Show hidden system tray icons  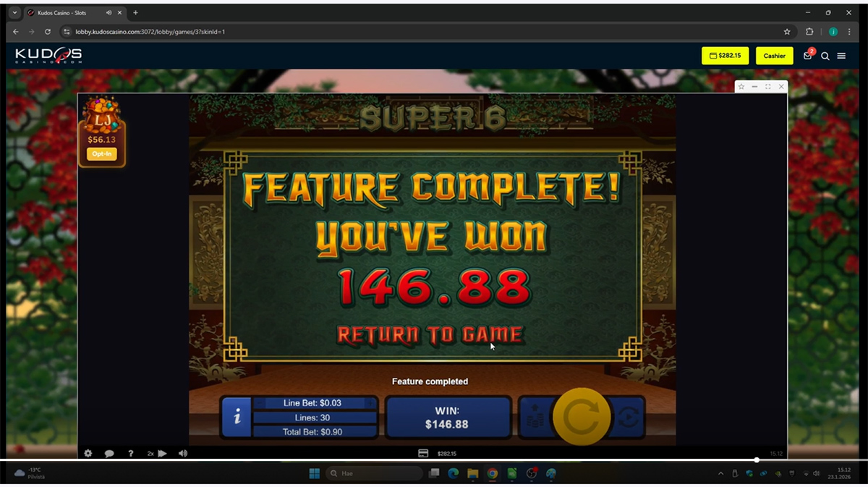[x=720, y=473]
